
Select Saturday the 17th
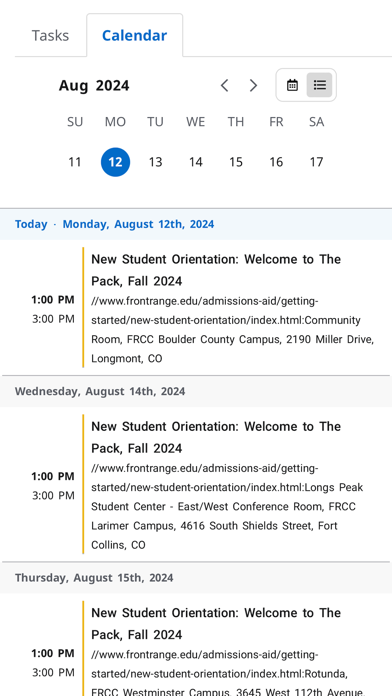tap(316, 162)
